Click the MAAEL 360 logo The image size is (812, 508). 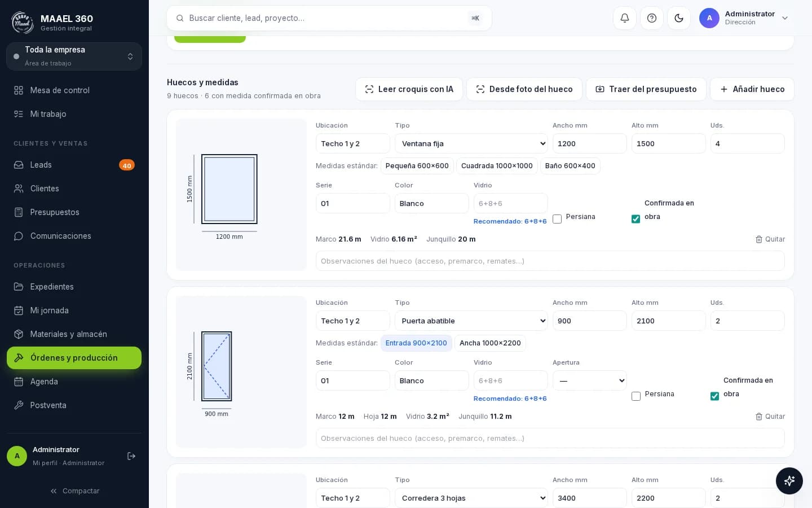click(x=23, y=23)
